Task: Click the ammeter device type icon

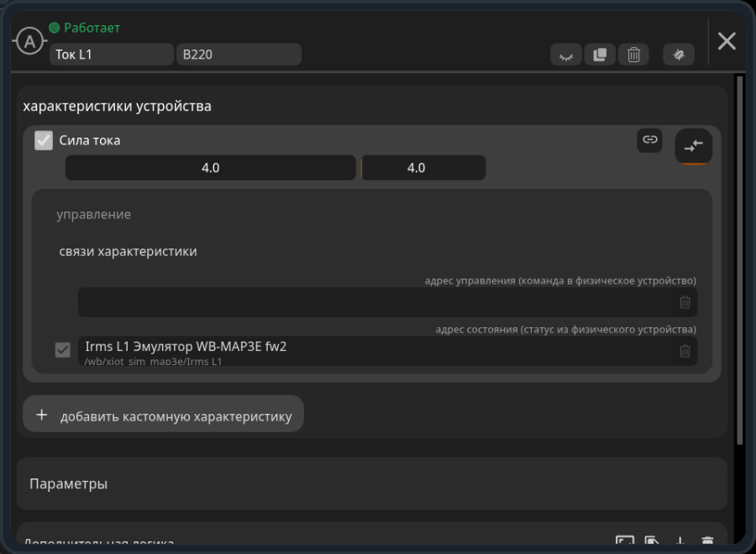Action: (x=30, y=41)
